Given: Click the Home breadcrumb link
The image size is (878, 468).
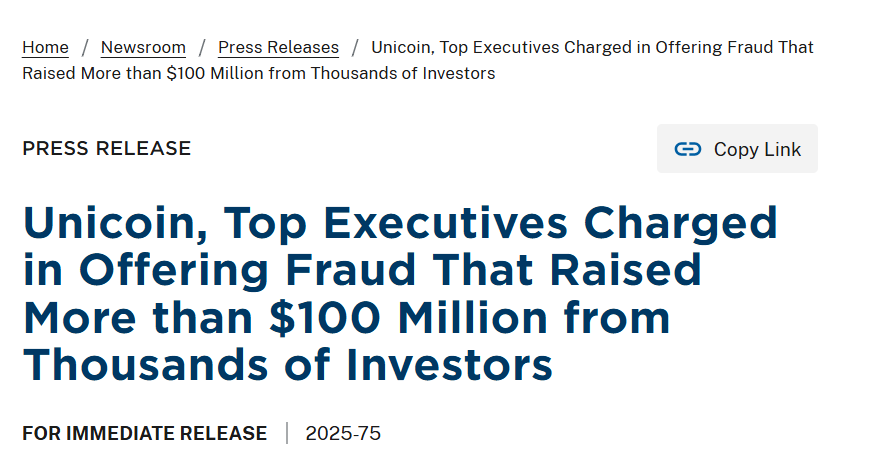Looking at the screenshot, I should click(45, 47).
